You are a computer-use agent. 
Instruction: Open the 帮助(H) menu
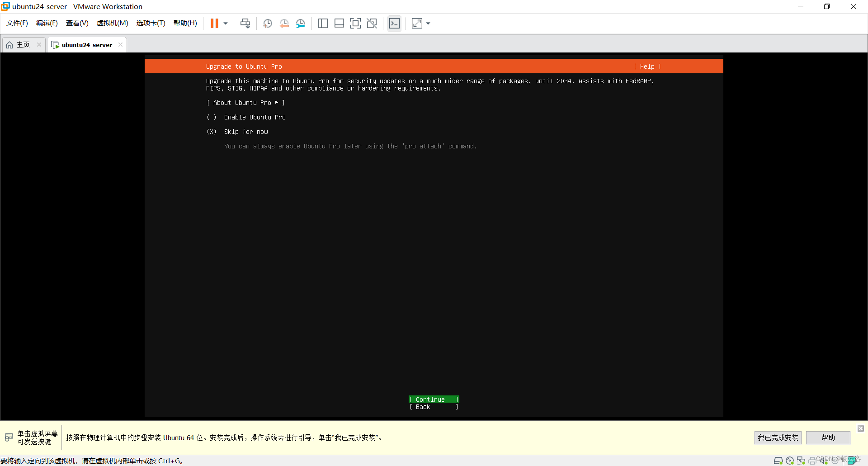185,23
